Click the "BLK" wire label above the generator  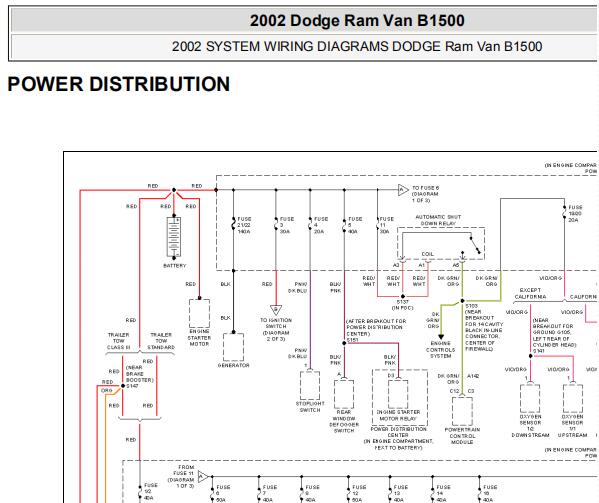point(225,318)
